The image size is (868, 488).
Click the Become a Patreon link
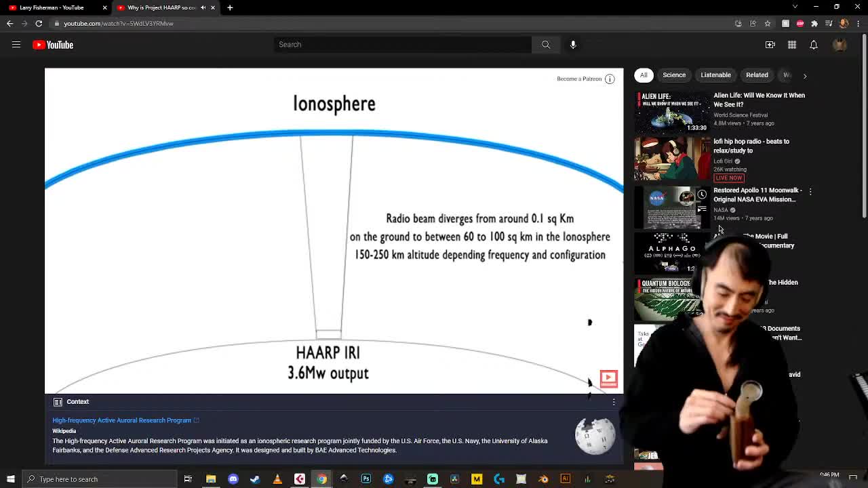[579, 79]
